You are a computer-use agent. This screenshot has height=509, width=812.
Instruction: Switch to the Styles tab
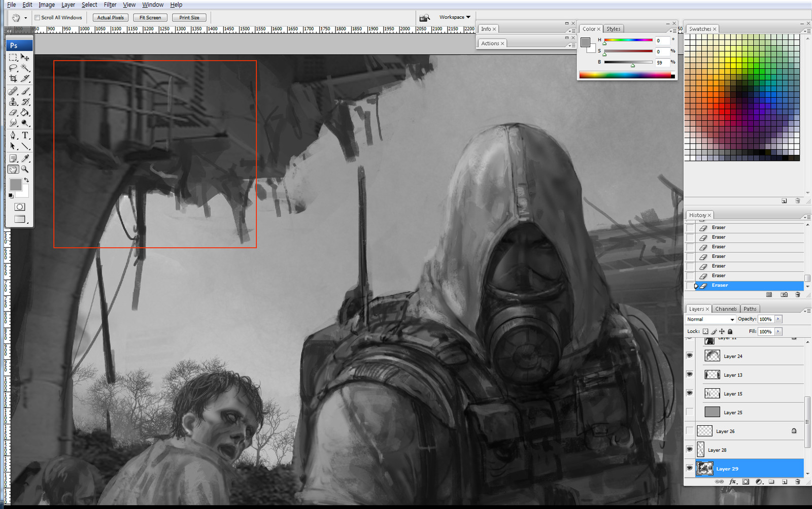click(614, 29)
